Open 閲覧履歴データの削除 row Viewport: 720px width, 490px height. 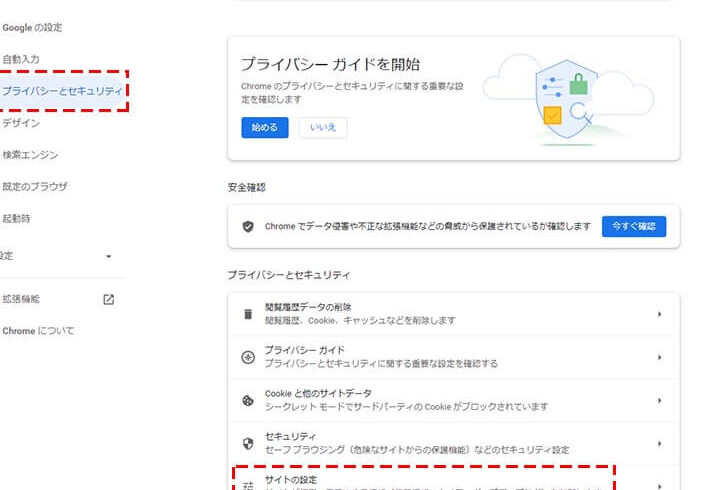click(x=454, y=314)
